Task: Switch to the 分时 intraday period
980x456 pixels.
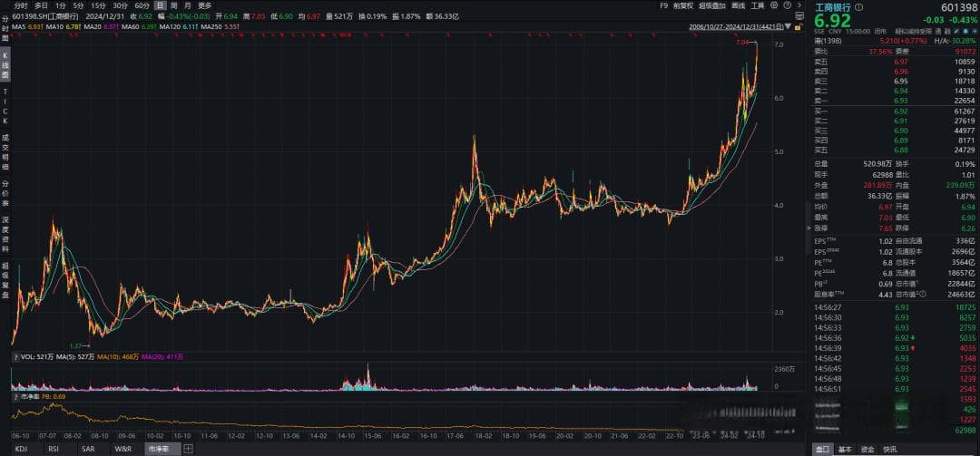Action: pyautogui.click(x=21, y=5)
